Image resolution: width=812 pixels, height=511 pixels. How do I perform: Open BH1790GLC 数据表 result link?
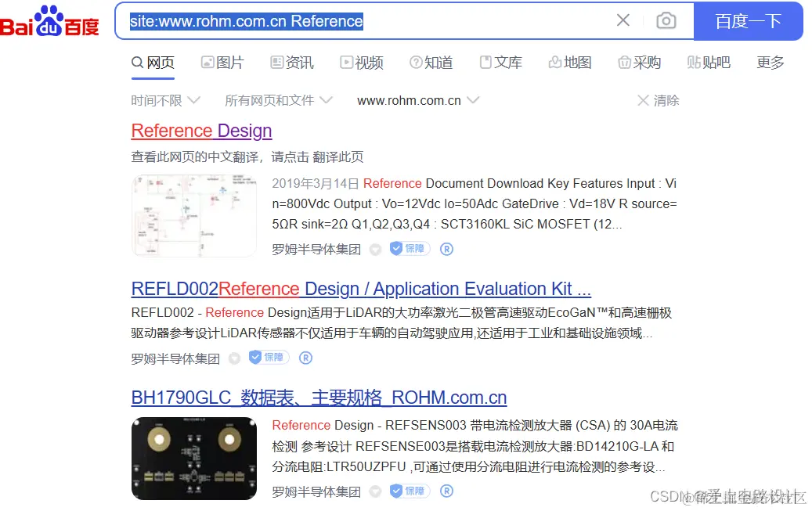pos(319,398)
